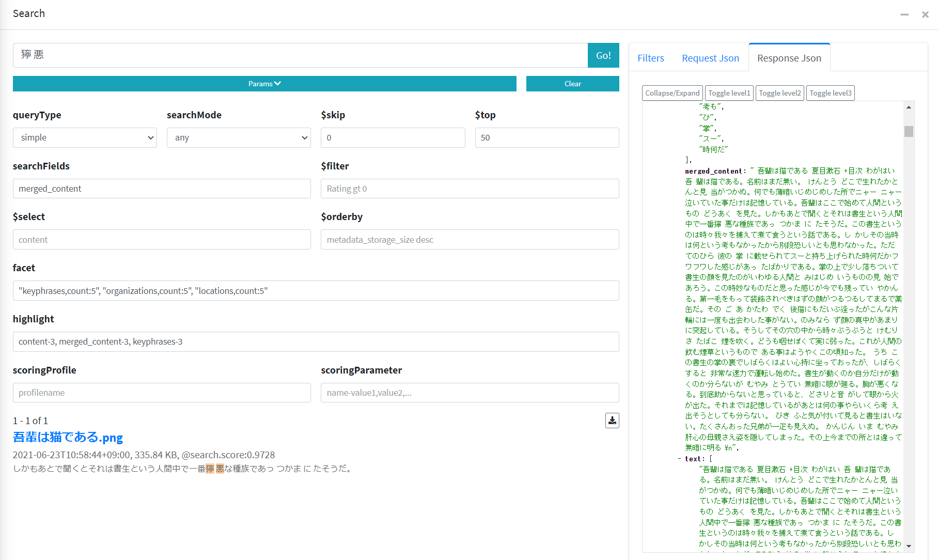This screenshot has height=560, width=938.
Task: Open the queryType dropdown
Action: click(85, 137)
